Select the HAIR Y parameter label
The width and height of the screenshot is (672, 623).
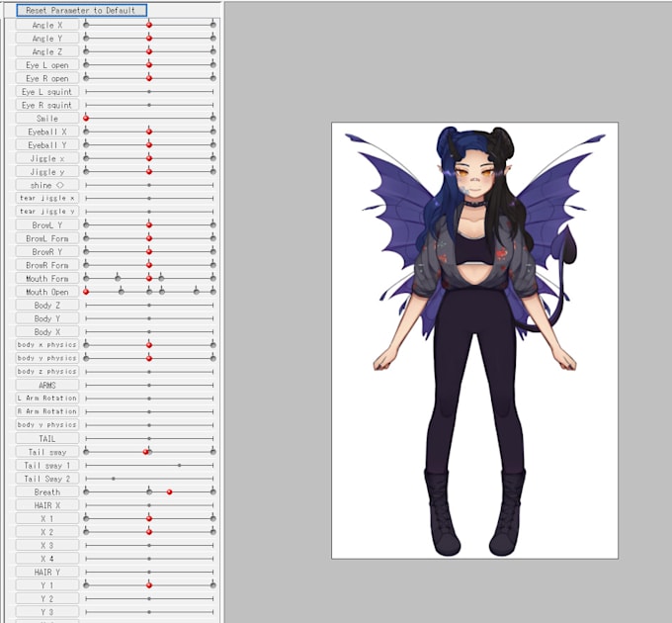(47, 572)
